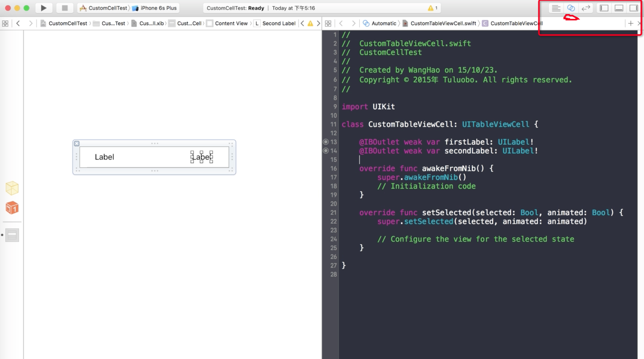This screenshot has height=359, width=644.
Task: Click the close box on the cell canvas
Action: 76,144
